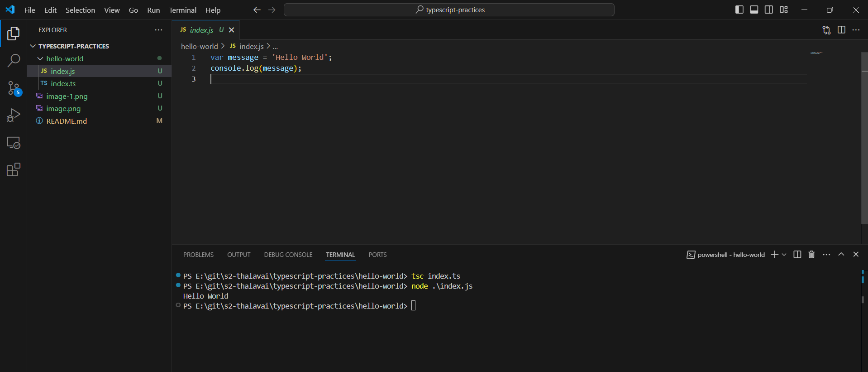Open the Terminal menu
The image size is (868, 372).
(x=182, y=10)
